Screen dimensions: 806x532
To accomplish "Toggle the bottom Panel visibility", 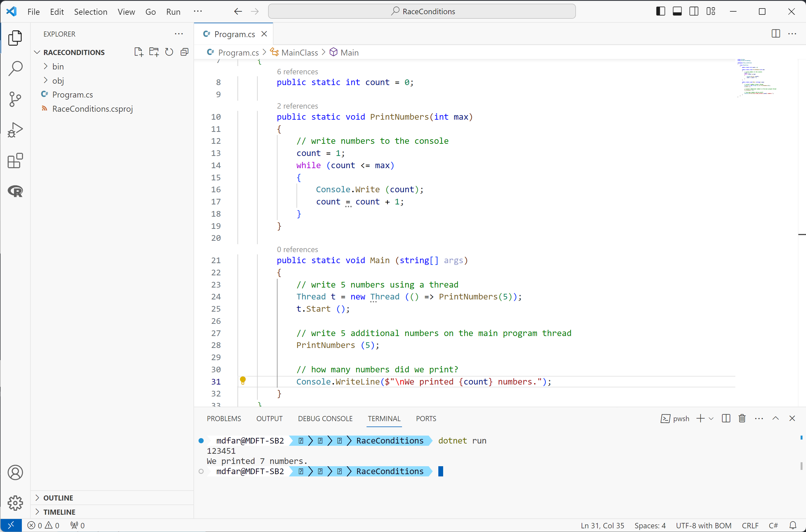I will click(x=677, y=11).
